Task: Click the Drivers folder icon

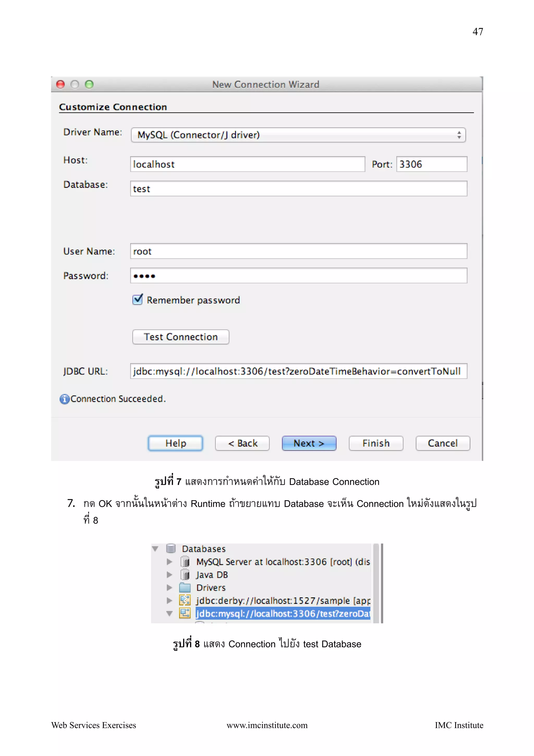Action: 185,587
